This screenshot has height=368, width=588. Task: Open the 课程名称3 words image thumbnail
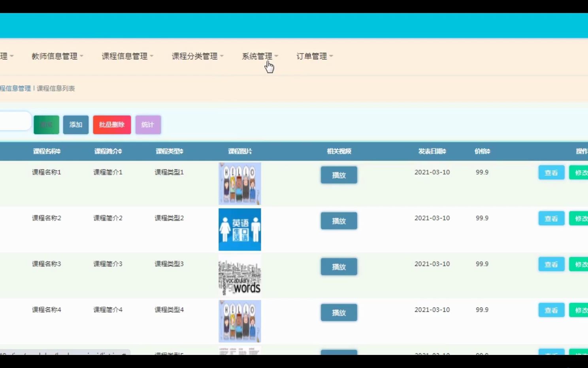coord(240,275)
